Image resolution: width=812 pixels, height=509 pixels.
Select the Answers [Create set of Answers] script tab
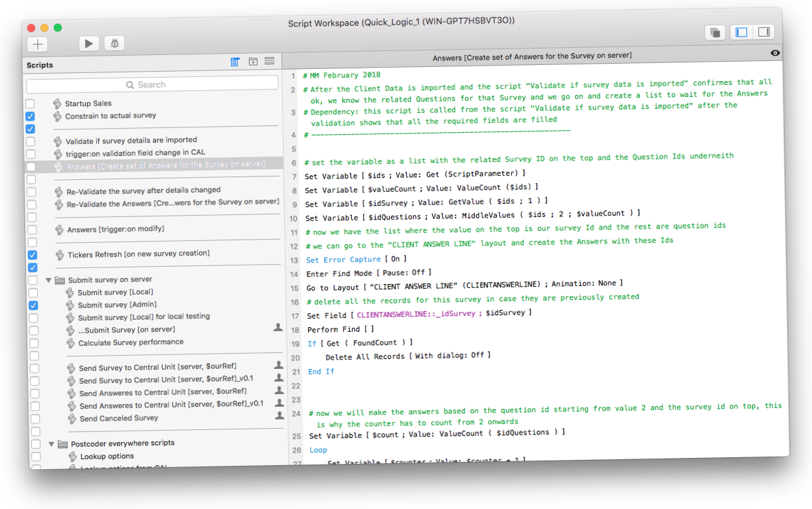[x=531, y=56]
